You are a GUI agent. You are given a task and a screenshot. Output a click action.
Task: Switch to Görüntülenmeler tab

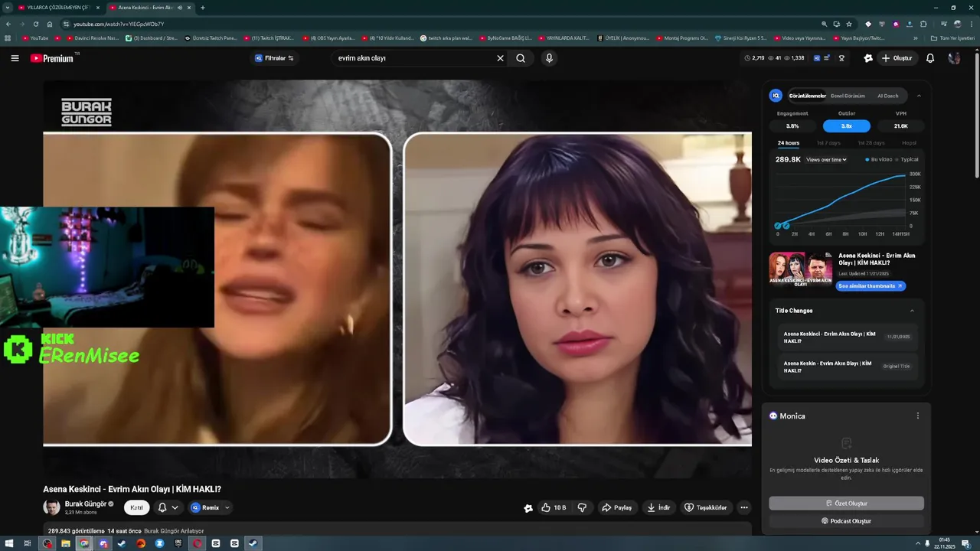(x=807, y=96)
